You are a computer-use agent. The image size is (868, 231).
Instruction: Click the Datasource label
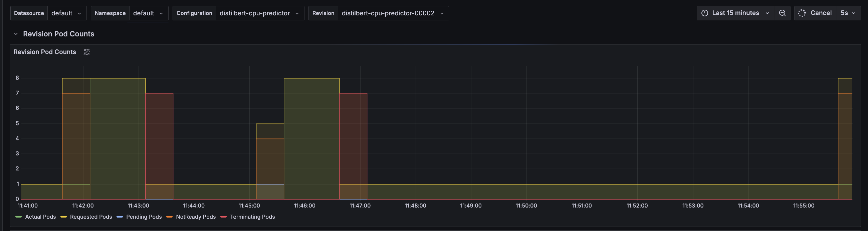(29, 13)
